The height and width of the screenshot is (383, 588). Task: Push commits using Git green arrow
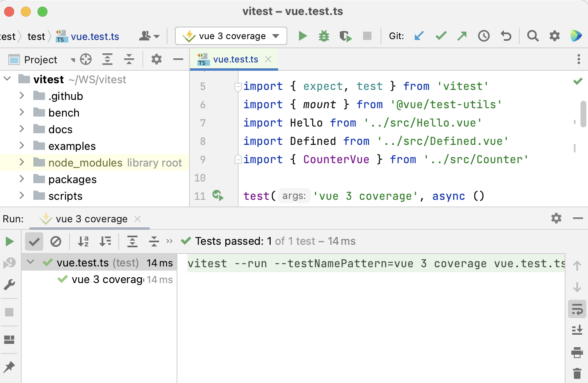[462, 36]
